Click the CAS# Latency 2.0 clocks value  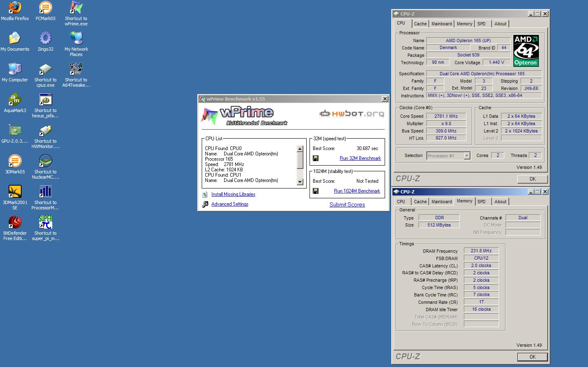point(481,266)
